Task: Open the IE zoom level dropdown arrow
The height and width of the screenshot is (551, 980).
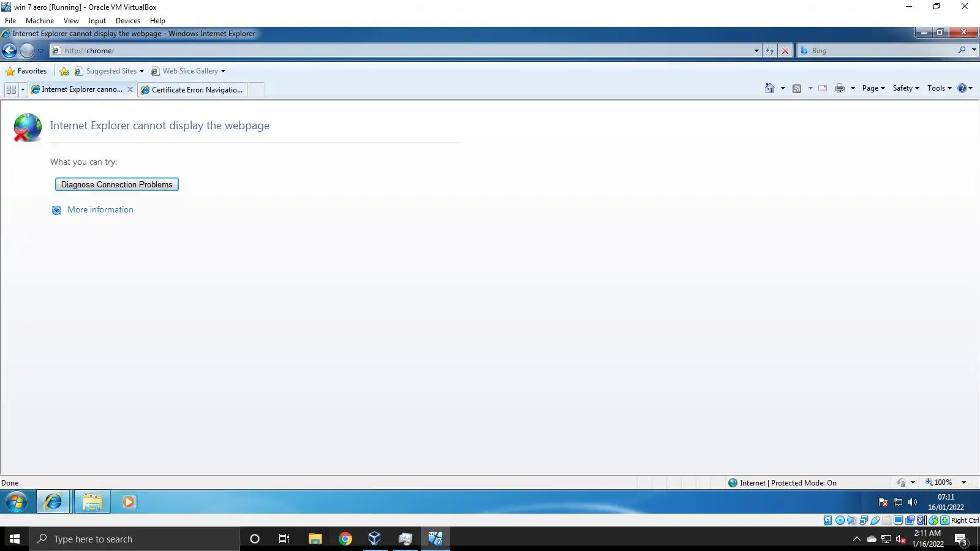Action: pos(963,482)
